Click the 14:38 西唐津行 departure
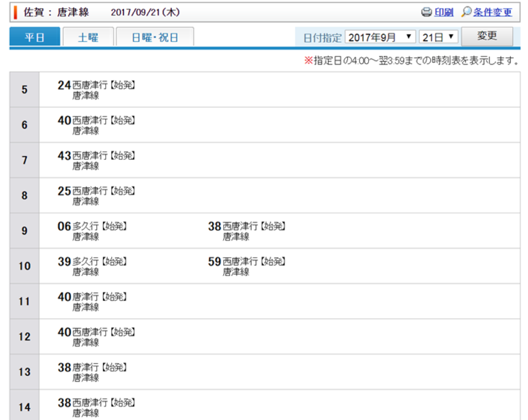 (x=96, y=407)
